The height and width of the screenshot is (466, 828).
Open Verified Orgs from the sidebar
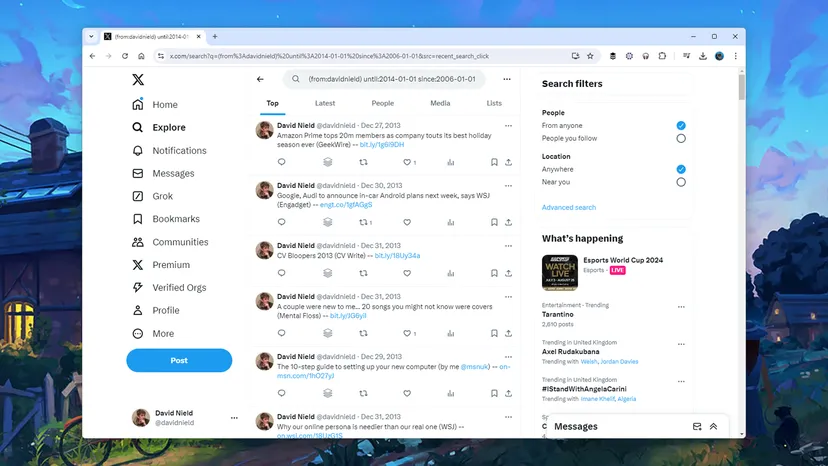click(168, 287)
